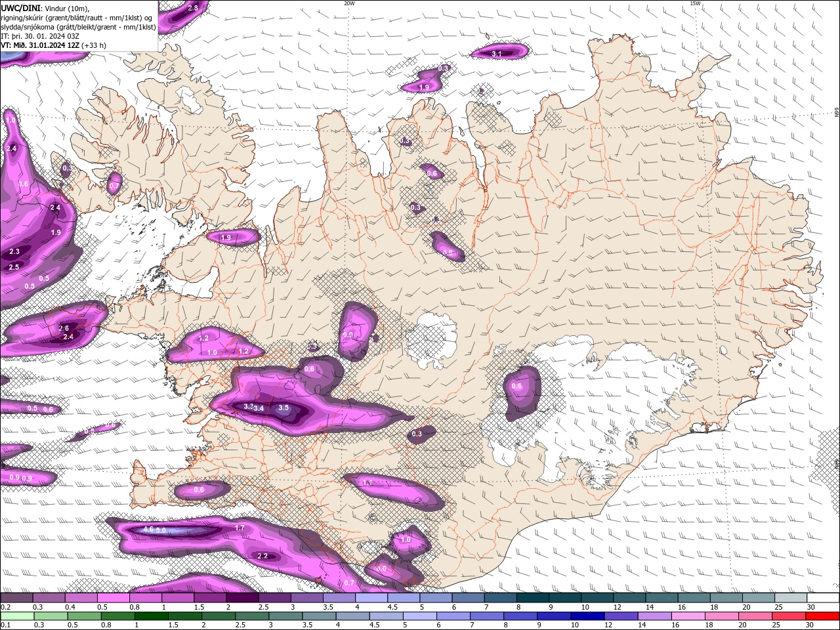The width and height of the screenshot is (840, 630).
Task: Click the UWC/DINI title text
Action: pos(21,8)
